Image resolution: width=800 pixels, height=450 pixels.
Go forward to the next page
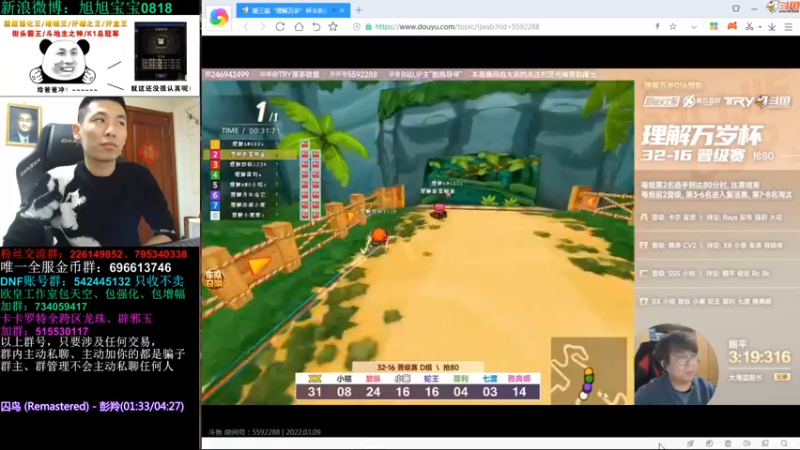[x=263, y=27]
